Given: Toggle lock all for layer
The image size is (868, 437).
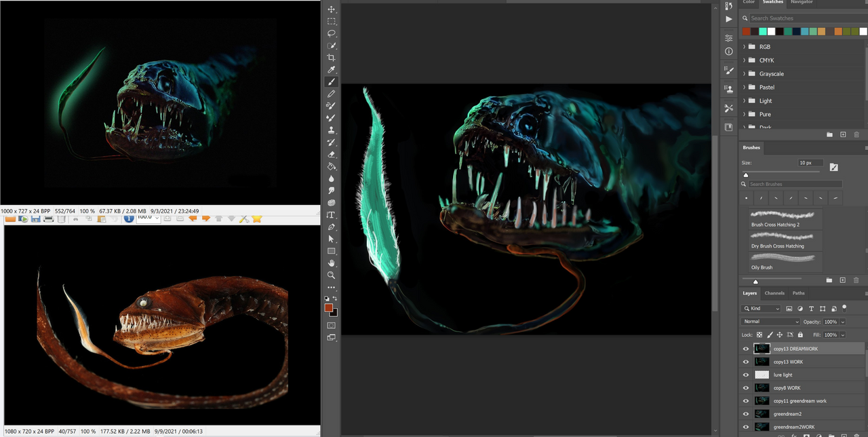Looking at the screenshot, I should click(x=800, y=335).
